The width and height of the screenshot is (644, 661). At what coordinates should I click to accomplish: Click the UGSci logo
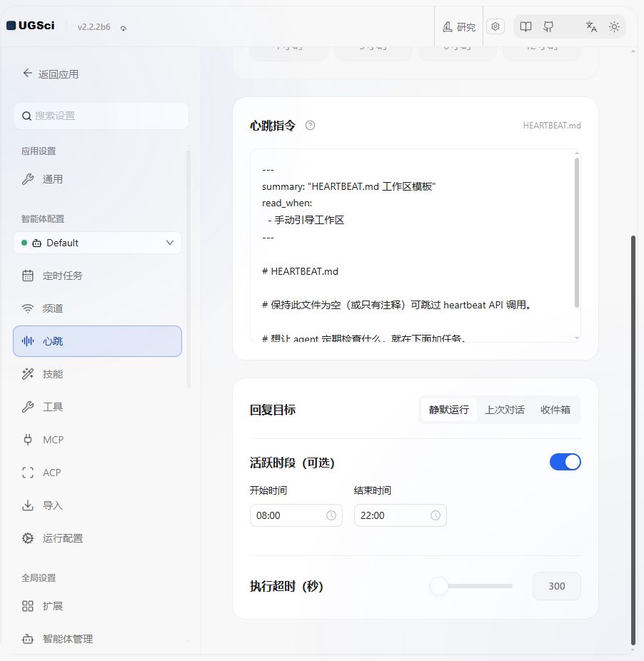point(31,26)
